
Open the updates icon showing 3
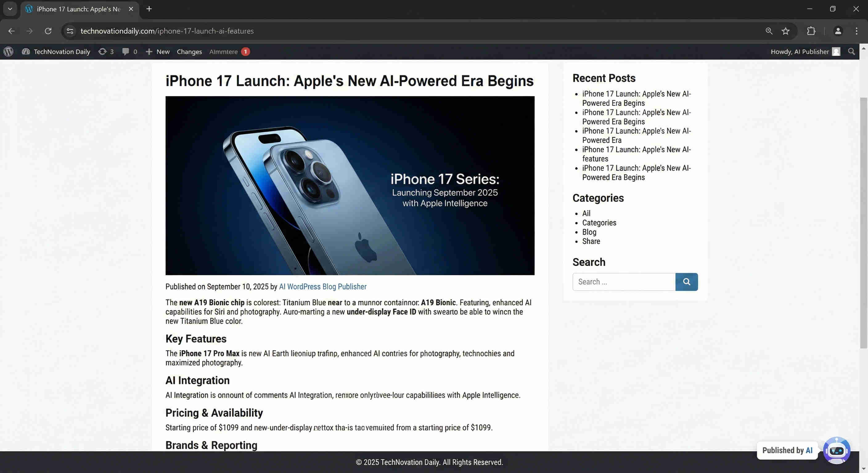click(x=106, y=51)
